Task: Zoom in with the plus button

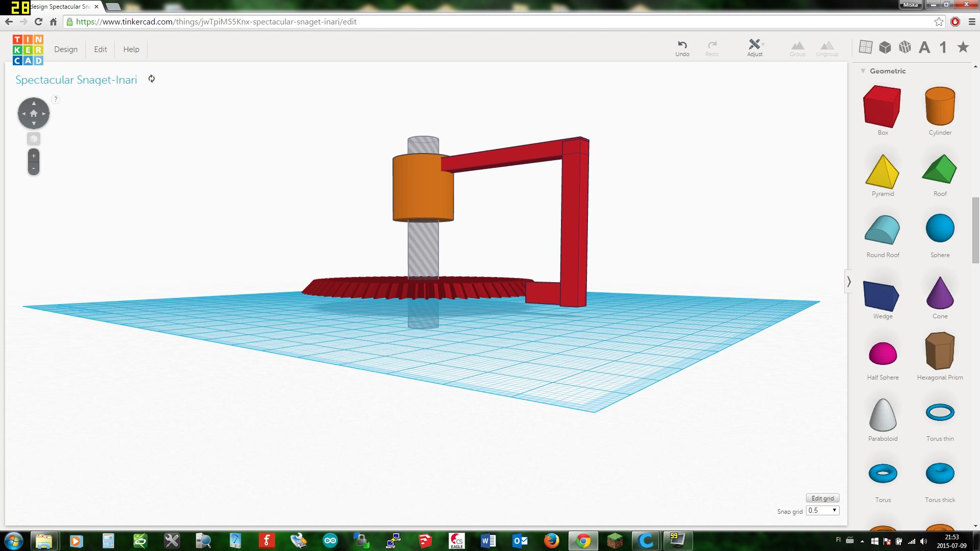Action: click(x=34, y=156)
